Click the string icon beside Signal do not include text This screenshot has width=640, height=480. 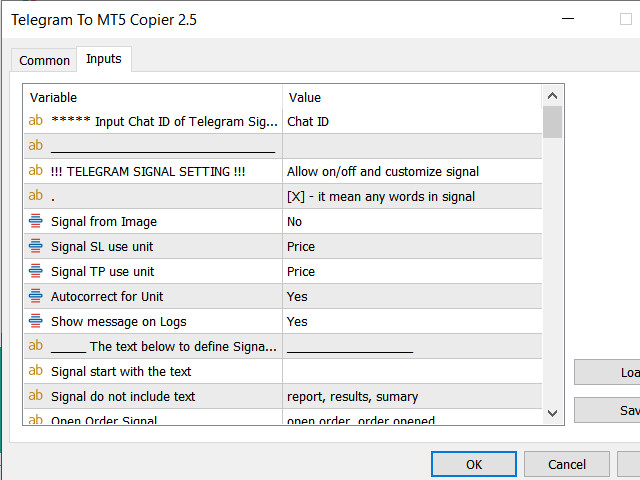(36, 396)
